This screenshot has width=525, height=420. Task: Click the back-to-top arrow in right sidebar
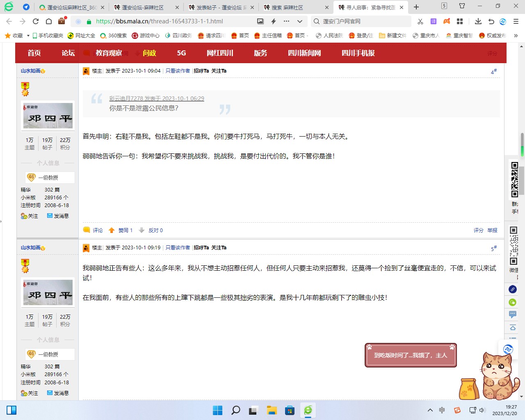coord(513,327)
